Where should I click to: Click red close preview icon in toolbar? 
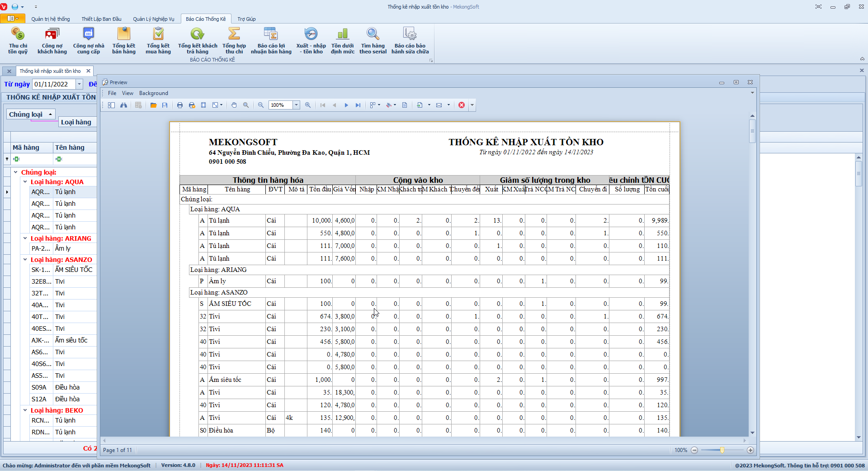[462, 105]
